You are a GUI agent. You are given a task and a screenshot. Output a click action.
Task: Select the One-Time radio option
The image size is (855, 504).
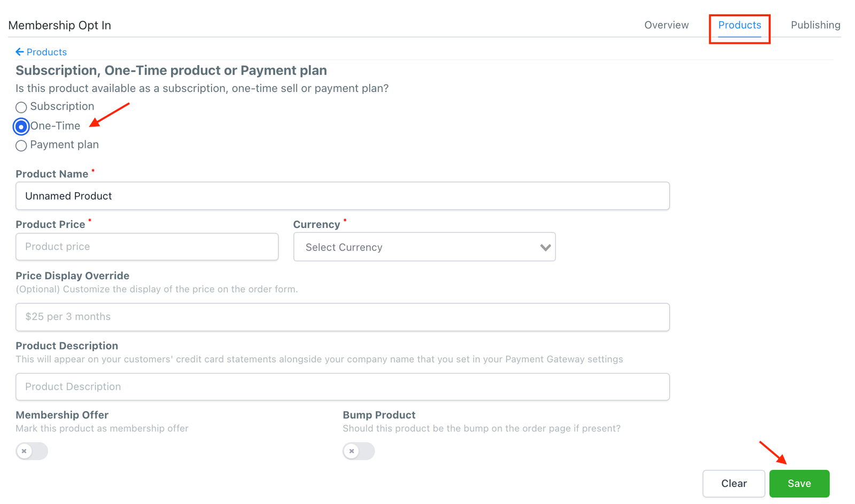pyautogui.click(x=21, y=127)
